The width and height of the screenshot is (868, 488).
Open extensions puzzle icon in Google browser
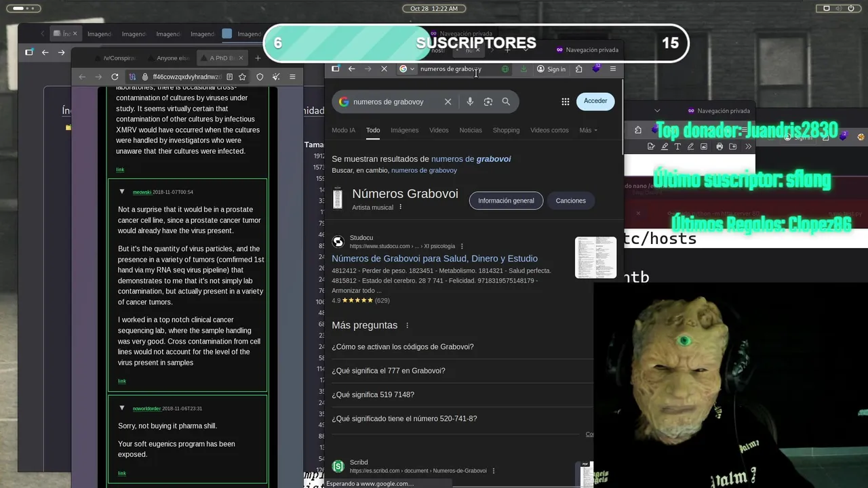coord(578,68)
